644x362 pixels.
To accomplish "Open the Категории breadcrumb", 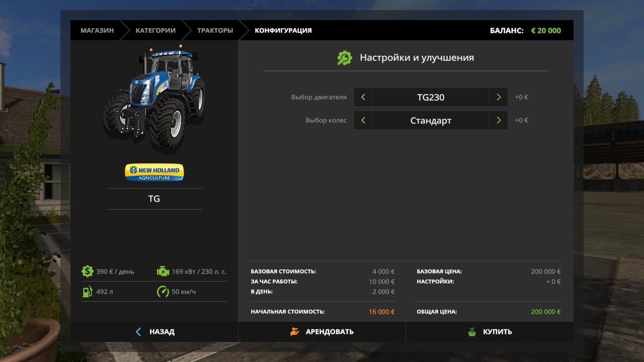I will [x=155, y=30].
